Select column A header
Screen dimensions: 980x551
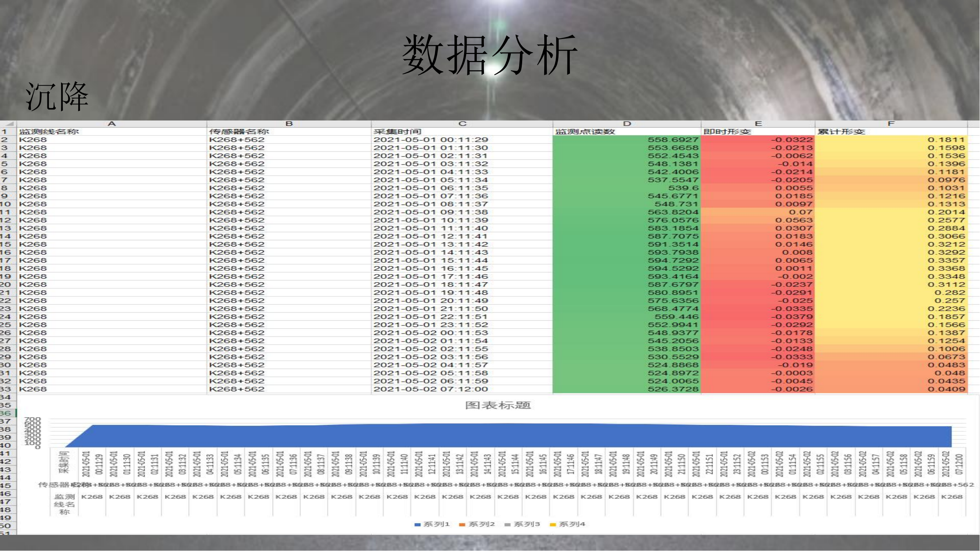click(111, 123)
